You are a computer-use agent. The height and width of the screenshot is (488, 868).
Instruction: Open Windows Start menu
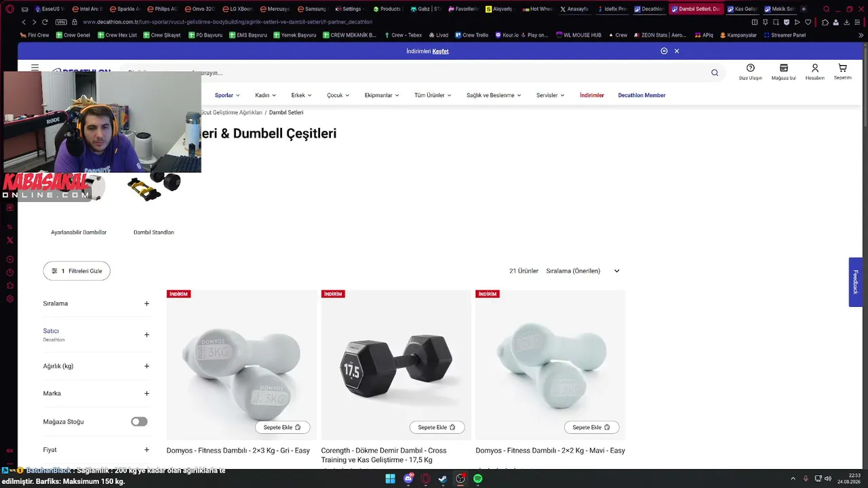pos(390,479)
